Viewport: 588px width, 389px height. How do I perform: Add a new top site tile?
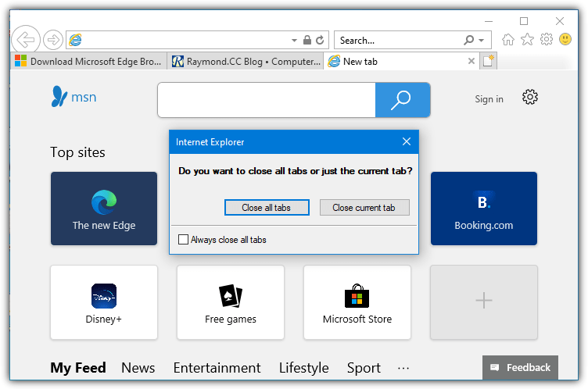(x=484, y=302)
